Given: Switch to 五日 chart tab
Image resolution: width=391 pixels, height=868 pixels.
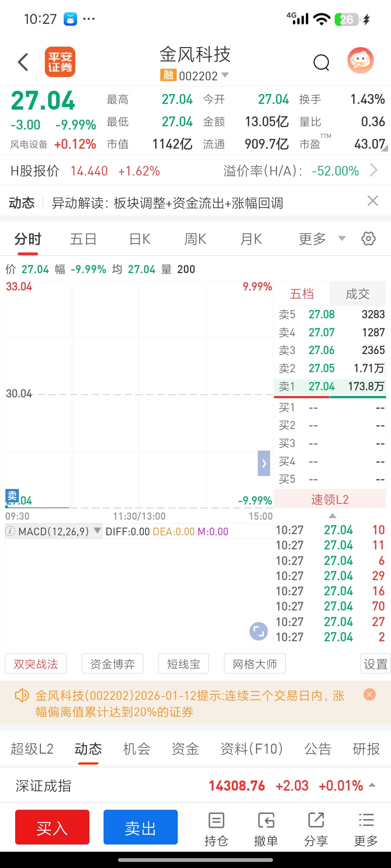Looking at the screenshot, I should tap(84, 239).
